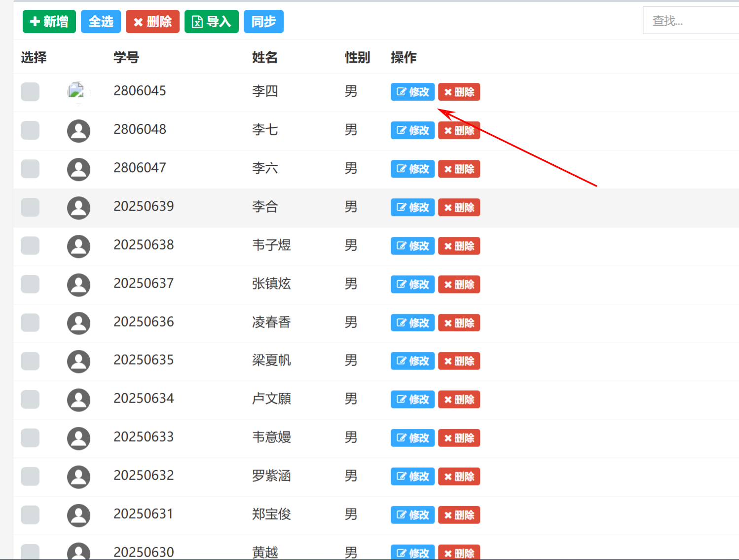Click the 学号 column header
This screenshot has width=739, height=560.
click(x=126, y=58)
